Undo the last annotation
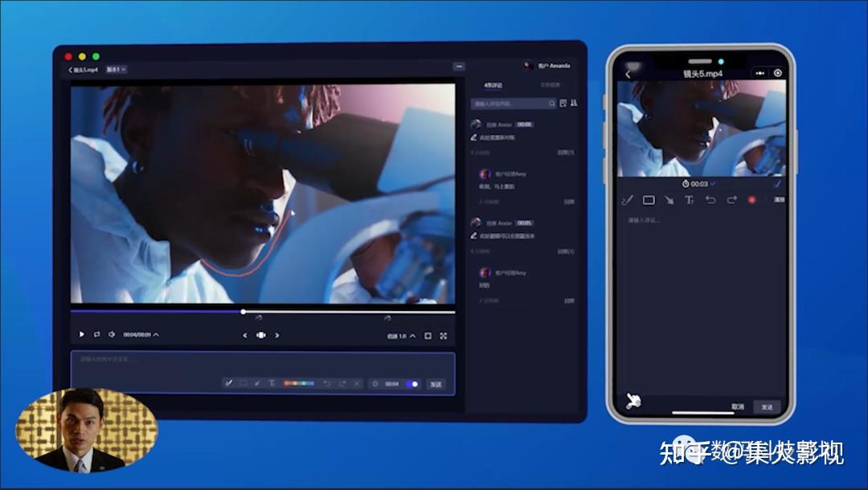Screen dimensions: 868x490 tap(327, 384)
